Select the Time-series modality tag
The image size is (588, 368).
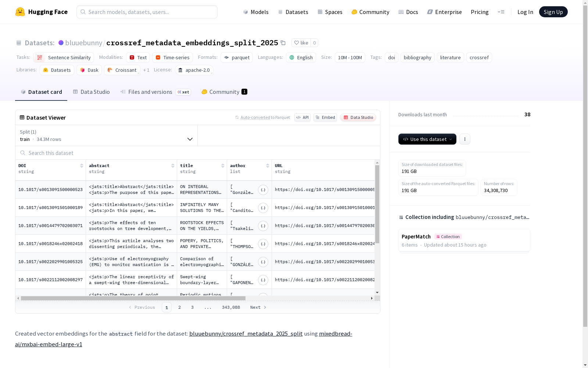pos(172,57)
